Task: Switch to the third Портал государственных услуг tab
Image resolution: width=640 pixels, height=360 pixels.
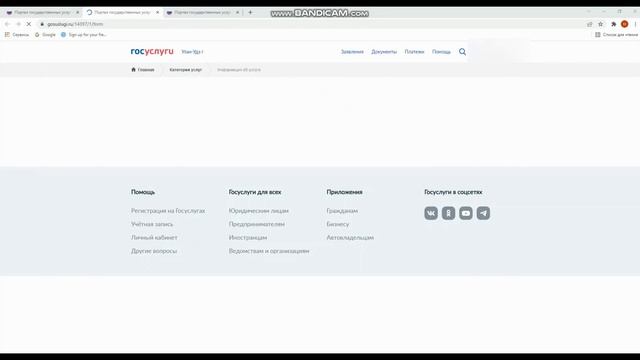Action: pos(202,13)
